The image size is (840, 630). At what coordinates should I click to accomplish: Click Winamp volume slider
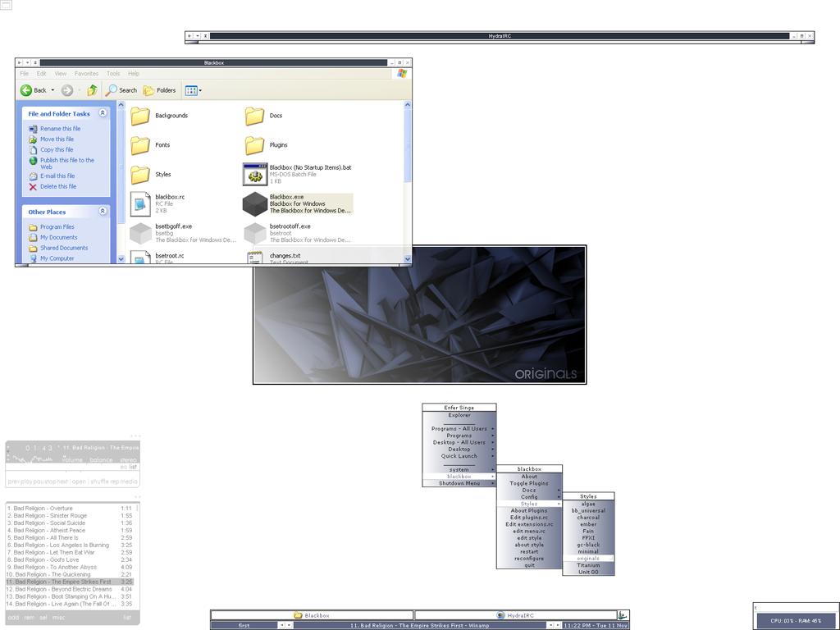(x=72, y=459)
